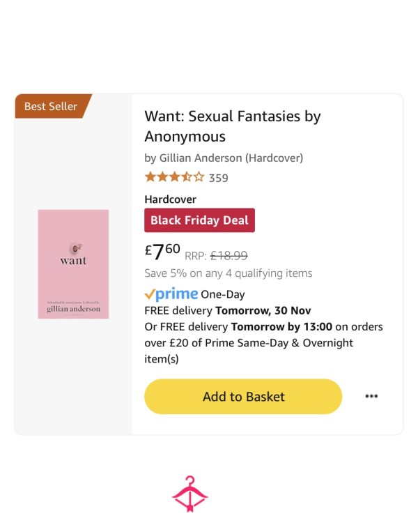Tap the Best Seller badge

point(51,106)
